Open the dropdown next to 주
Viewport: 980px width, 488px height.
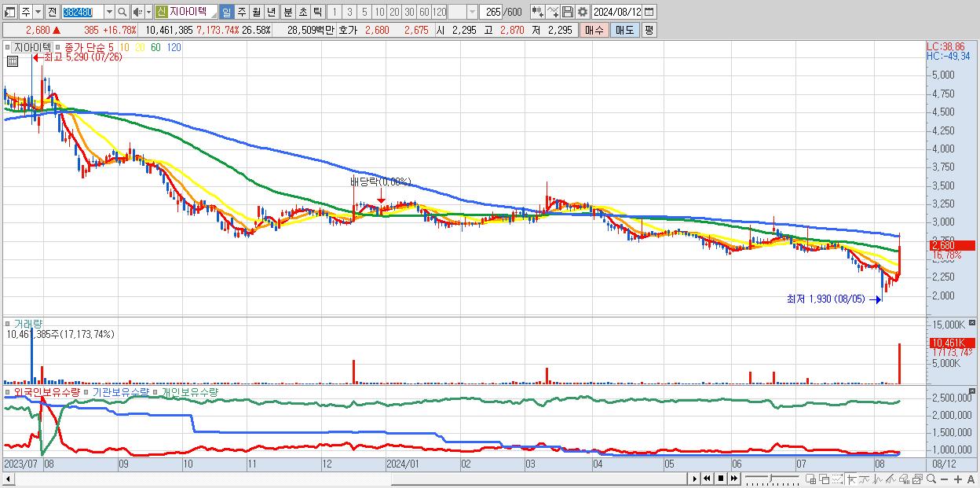click(x=38, y=12)
